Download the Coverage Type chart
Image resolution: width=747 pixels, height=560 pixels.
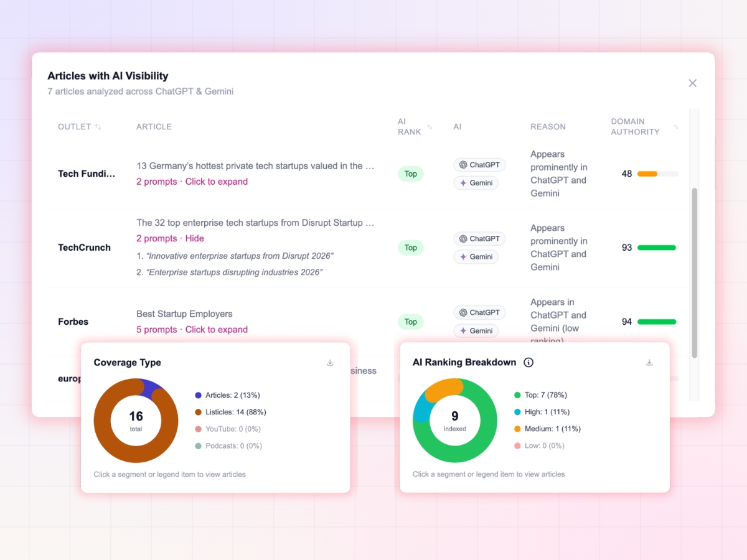click(330, 363)
